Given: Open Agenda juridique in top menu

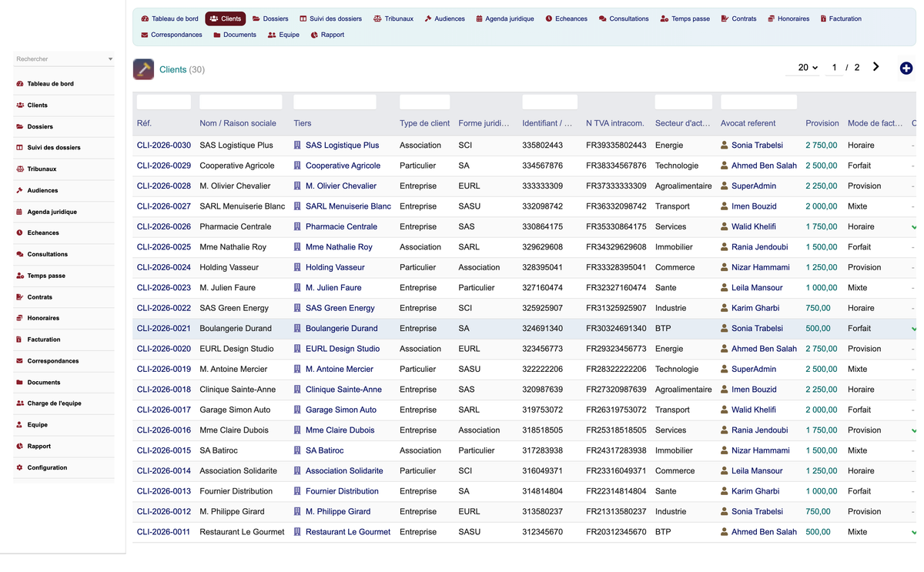Looking at the screenshot, I should tap(505, 18).
